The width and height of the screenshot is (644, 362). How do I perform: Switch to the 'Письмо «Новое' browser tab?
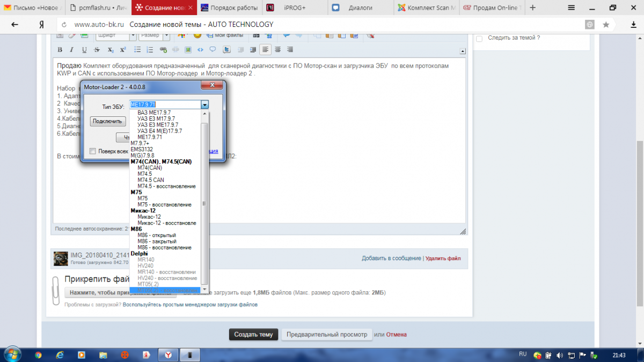33,8
